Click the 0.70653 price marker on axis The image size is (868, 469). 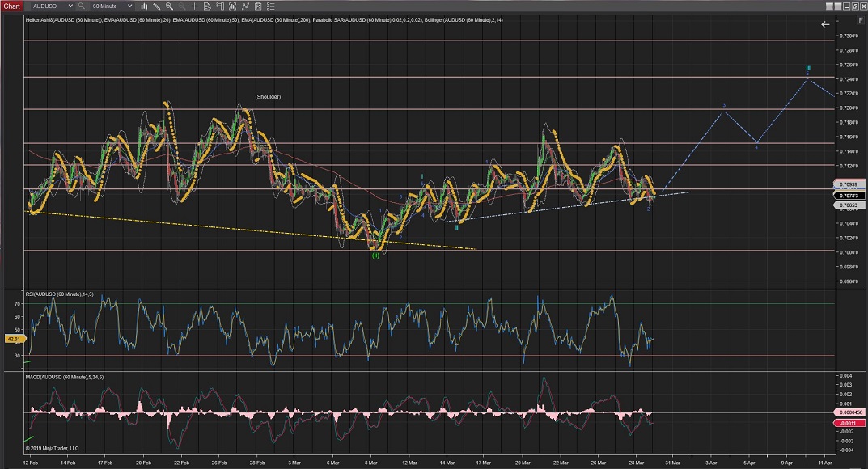click(x=848, y=205)
